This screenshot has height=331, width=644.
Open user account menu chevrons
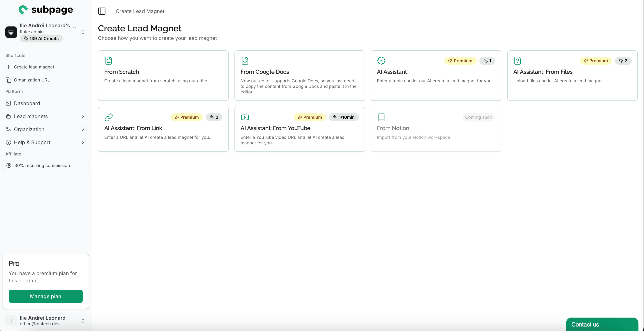tap(83, 321)
